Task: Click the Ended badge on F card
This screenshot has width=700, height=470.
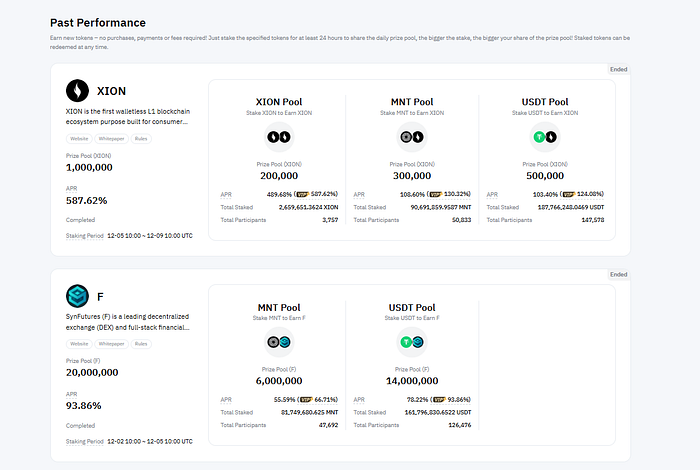Action: click(619, 275)
